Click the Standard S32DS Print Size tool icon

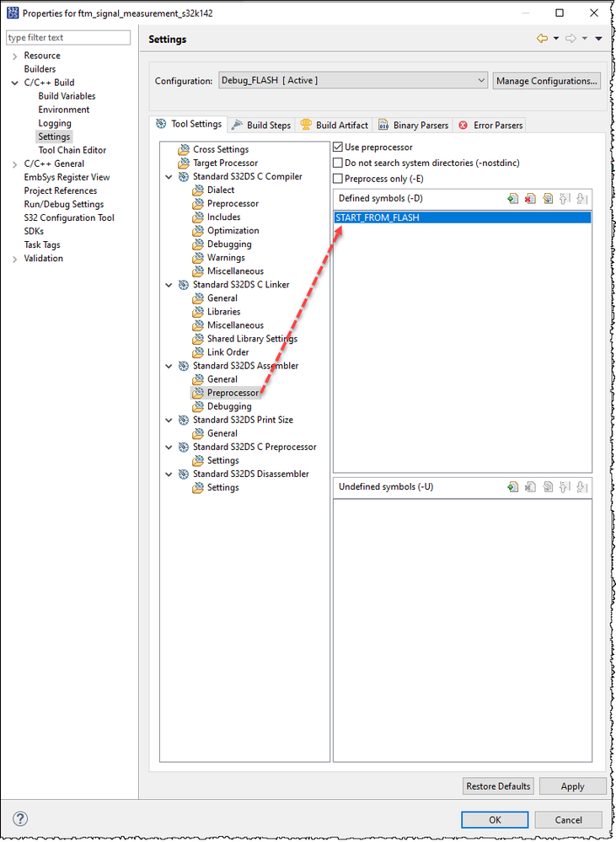click(184, 420)
